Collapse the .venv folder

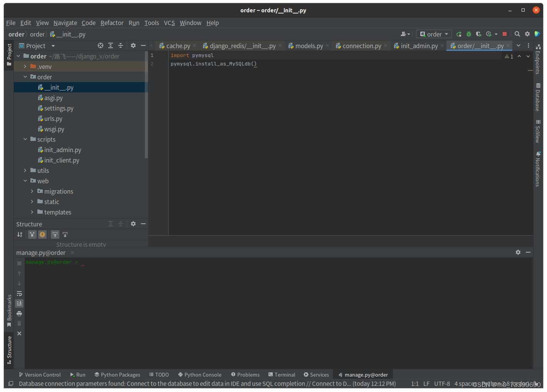(25, 66)
